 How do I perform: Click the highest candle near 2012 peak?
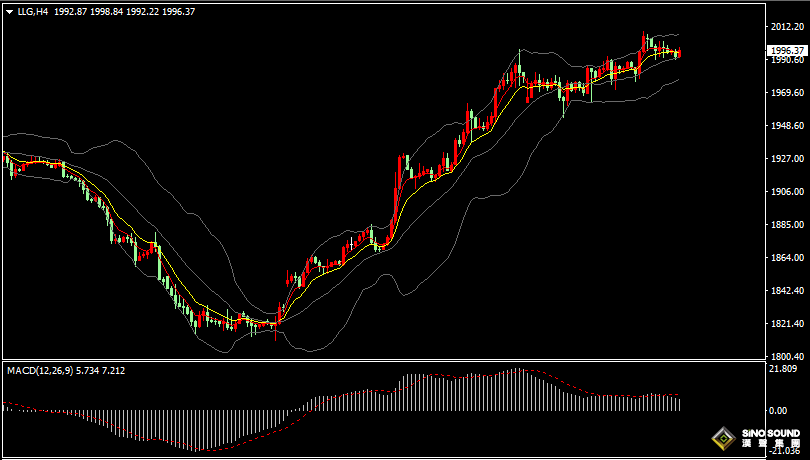645,40
